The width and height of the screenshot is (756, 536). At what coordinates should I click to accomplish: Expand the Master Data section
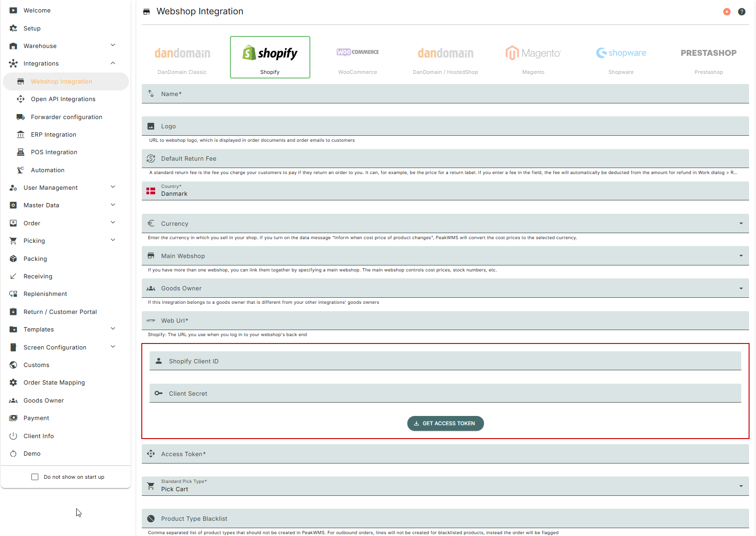coord(113,205)
